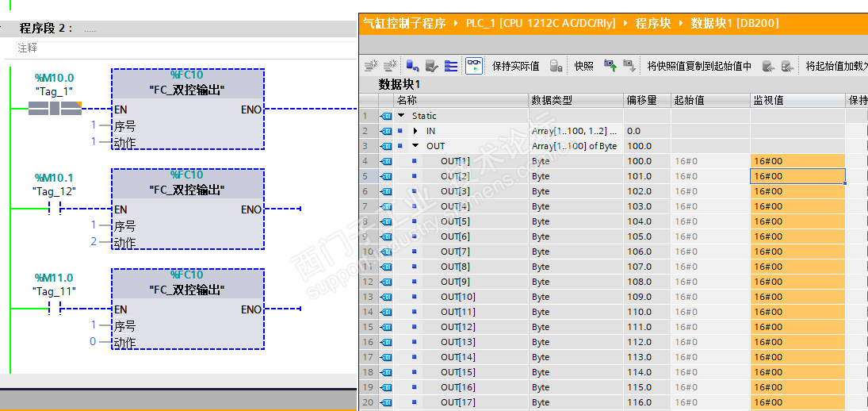Click the camera icon with gray arrow
Viewport: 868px width, 411px height.
coord(629,66)
